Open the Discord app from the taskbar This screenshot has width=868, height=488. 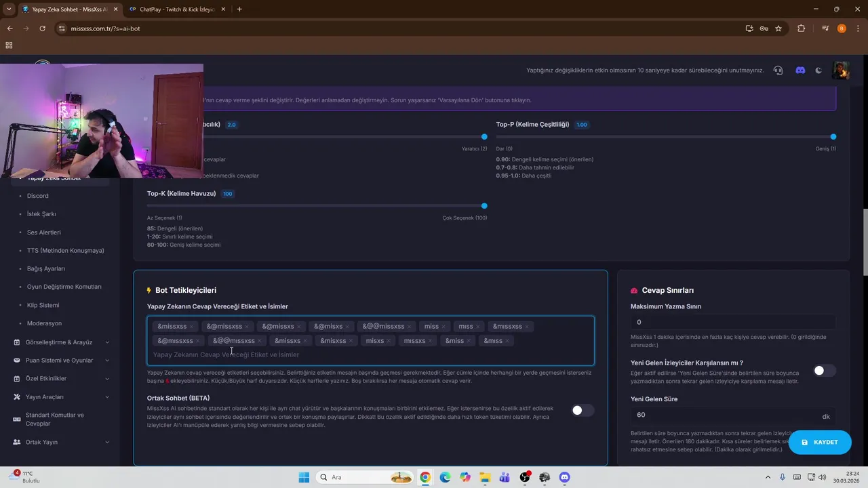[564, 477]
